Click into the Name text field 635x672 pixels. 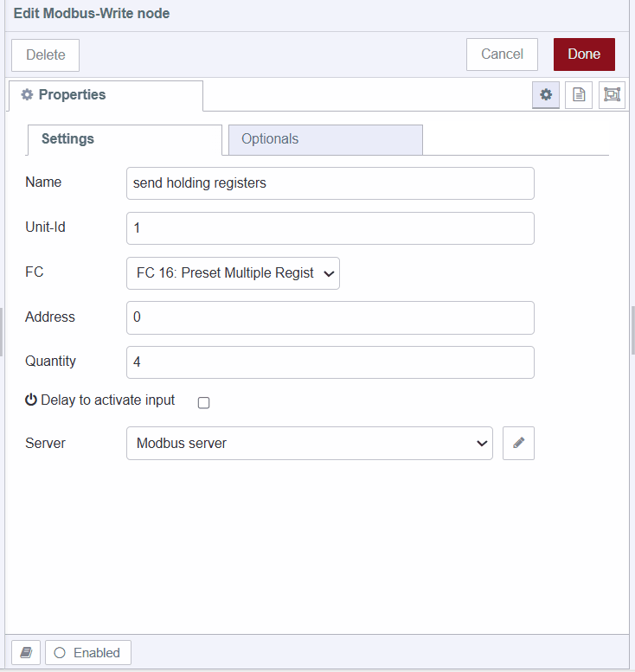click(x=330, y=183)
